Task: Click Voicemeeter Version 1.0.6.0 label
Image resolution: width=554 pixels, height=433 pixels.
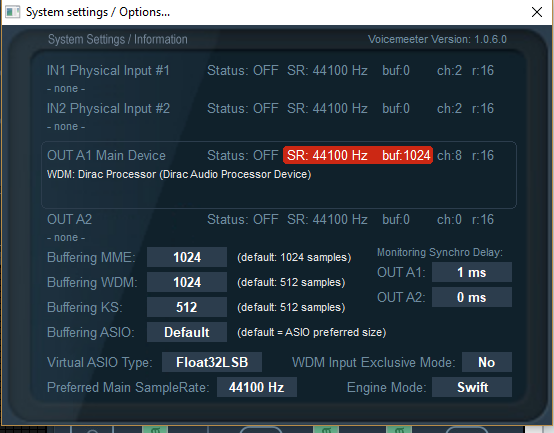Action: pos(437,39)
